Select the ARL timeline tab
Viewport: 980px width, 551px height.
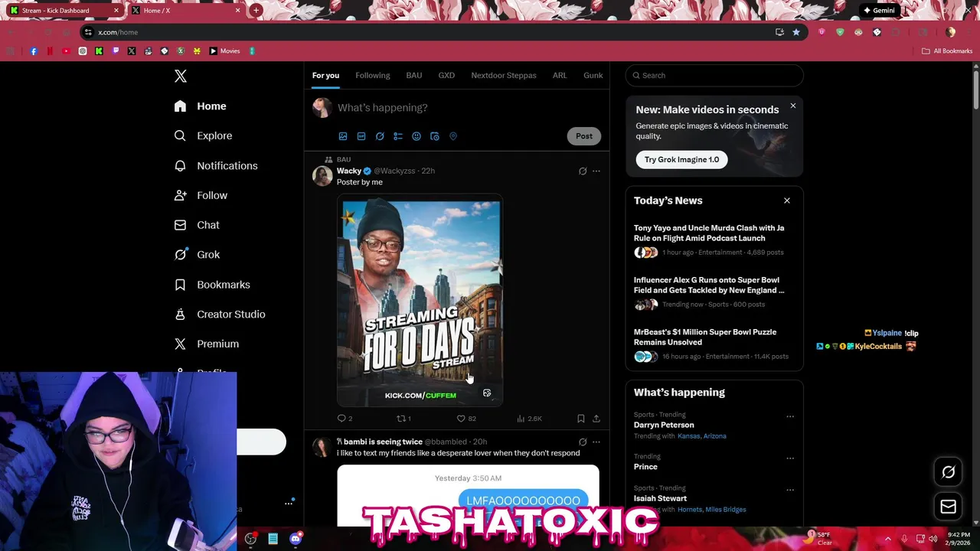point(560,75)
